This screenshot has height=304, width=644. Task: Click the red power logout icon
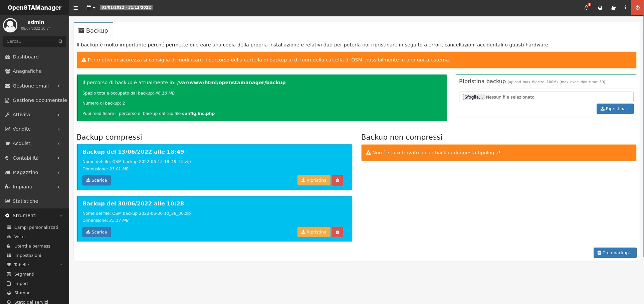tap(637, 8)
